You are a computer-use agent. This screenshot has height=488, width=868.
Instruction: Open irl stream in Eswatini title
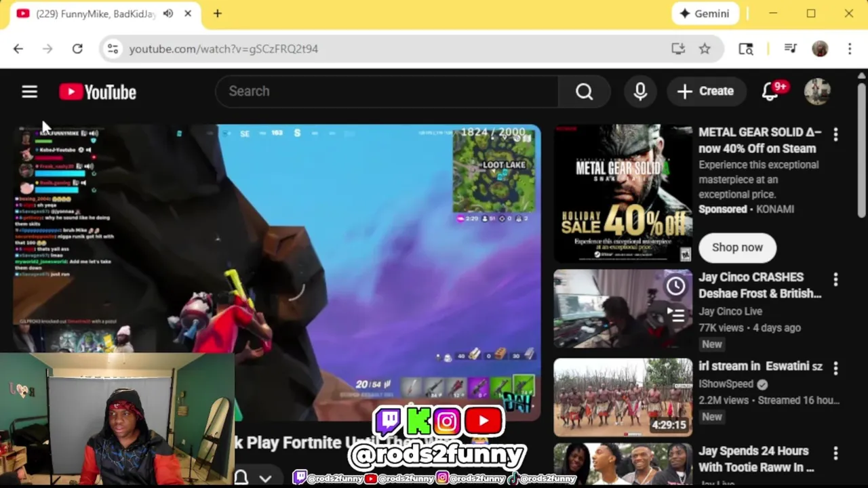(x=760, y=366)
